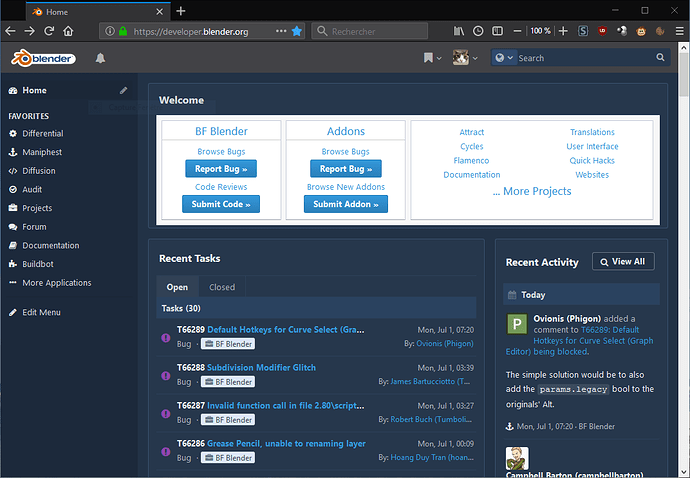Open the search scope globe dropdown

(x=504, y=58)
